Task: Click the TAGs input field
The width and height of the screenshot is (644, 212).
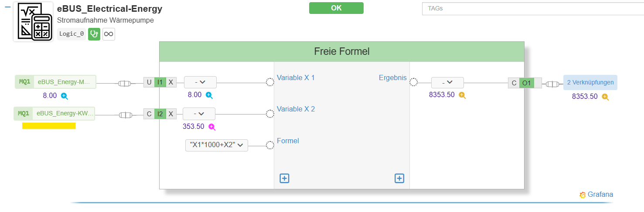Action: (533, 8)
